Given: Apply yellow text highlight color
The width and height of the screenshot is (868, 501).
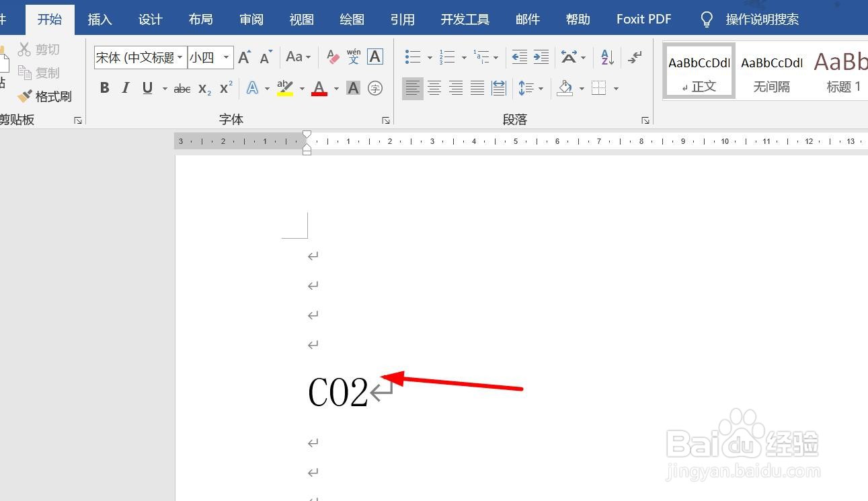Looking at the screenshot, I should (x=285, y=88).
